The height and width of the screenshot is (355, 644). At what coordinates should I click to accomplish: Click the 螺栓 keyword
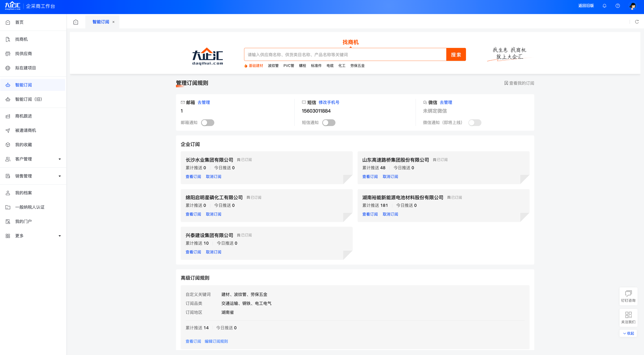303,66
